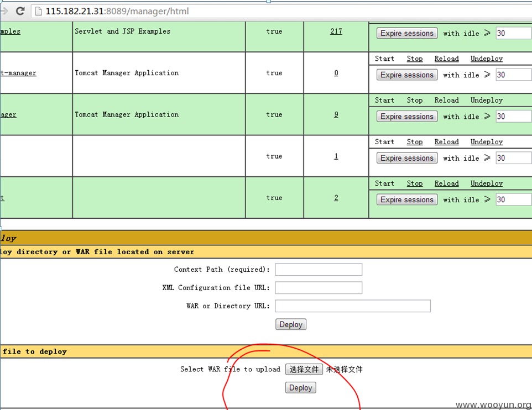The height and width of the screenshot is (410, 532).
Task: Click the 未选择文件 label
Action: click(344, 369)
